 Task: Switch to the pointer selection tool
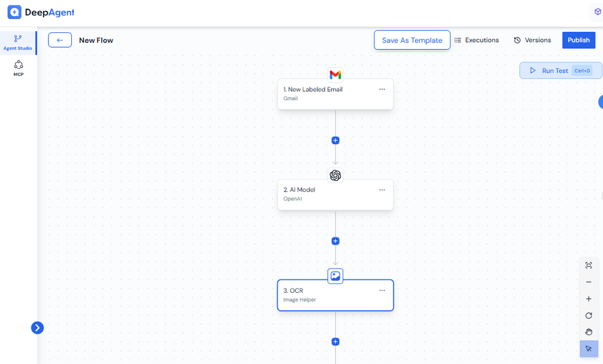coord(588,349)
